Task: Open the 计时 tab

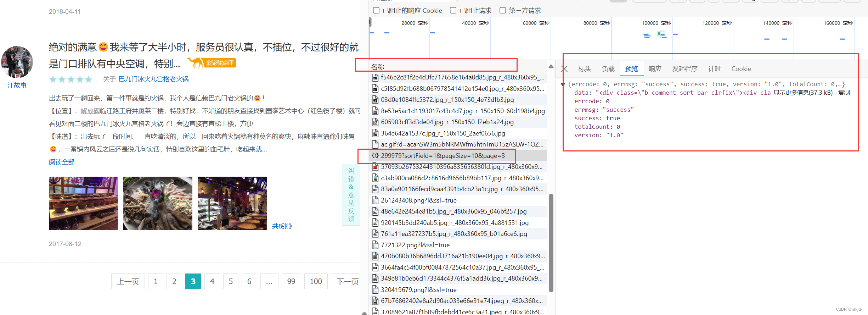Action: click(x=714, y=69)
